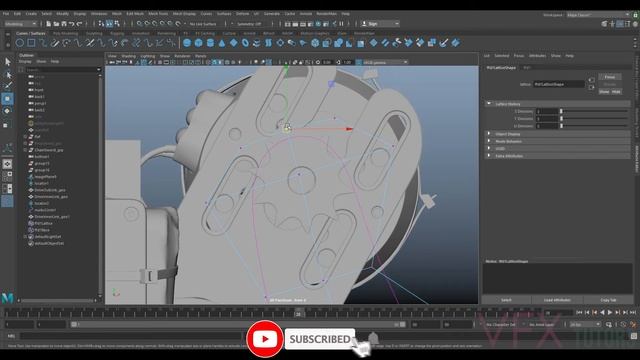
Task: Open the Workspace dropdown at top right
Action: 598,15
